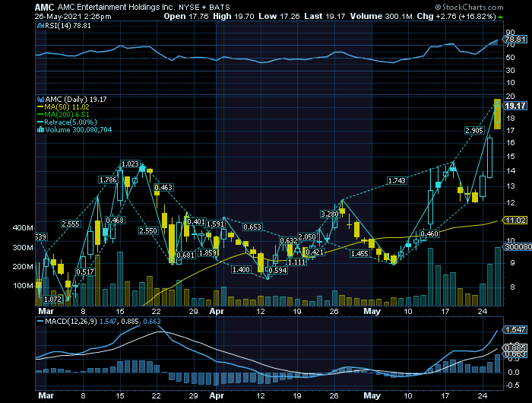
Task: Click the 0.463 retrace label
Action: point(163,187)
